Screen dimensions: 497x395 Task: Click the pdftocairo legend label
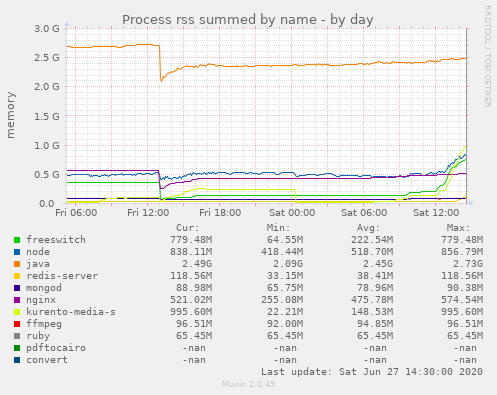click(x=56, y=348)
